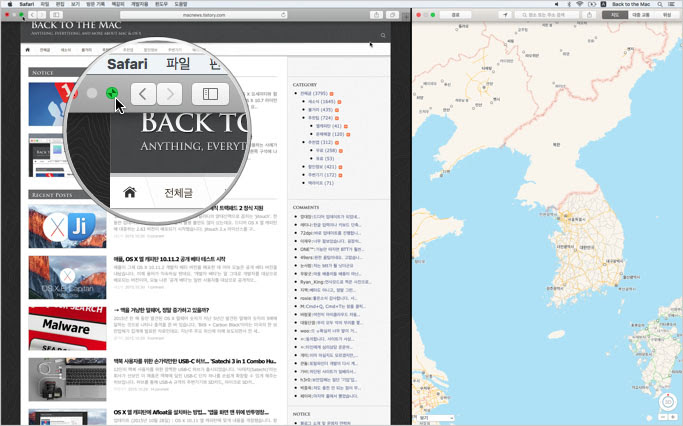683x426 pixels.
Task: Click the Maps place search field
Action: coord(547,15)
